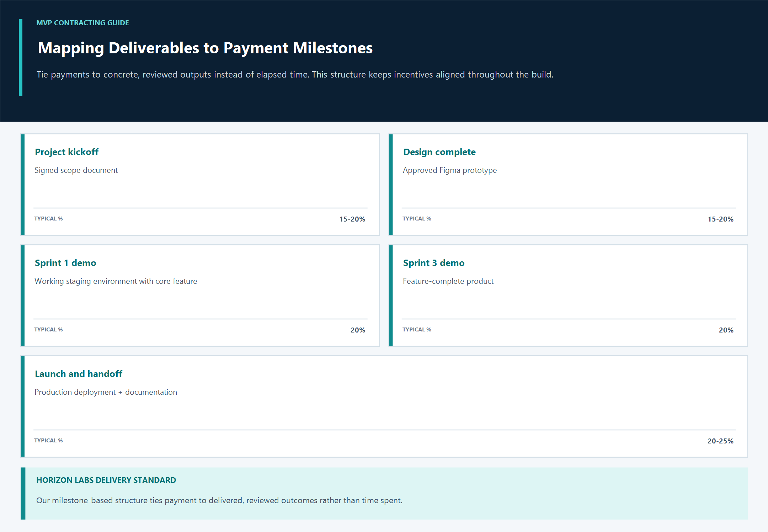Click HORIZON LABS DELIVERY STANDARD heading

[106, 480]
